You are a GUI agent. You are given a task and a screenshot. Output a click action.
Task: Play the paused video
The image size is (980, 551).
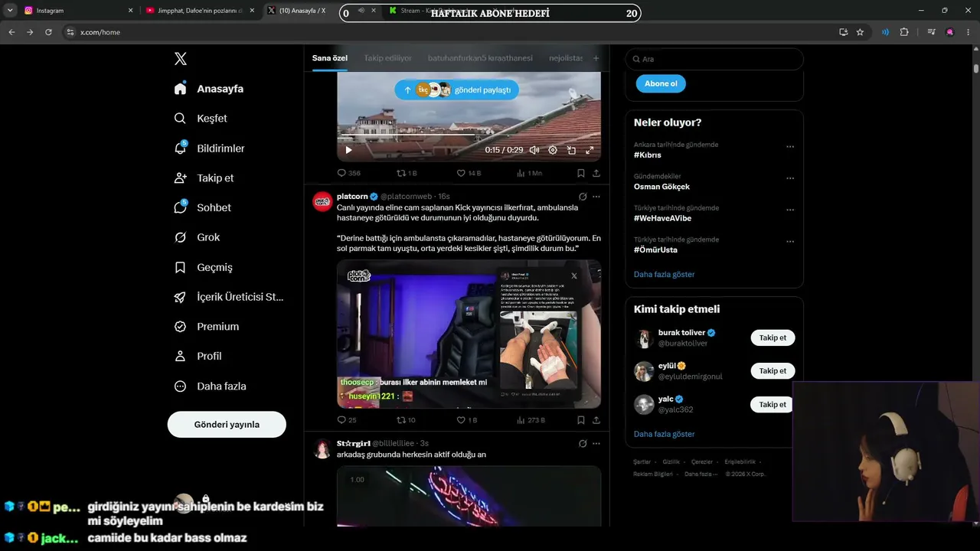tap(348, 150)
